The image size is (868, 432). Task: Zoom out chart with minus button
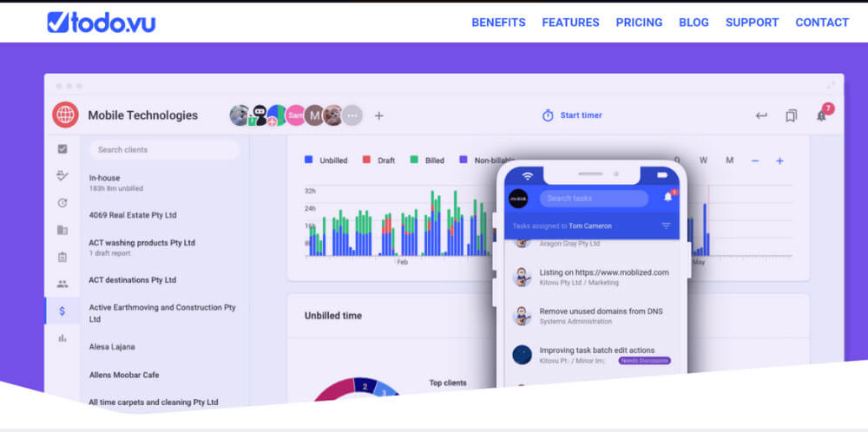click(x=755, y=161)
